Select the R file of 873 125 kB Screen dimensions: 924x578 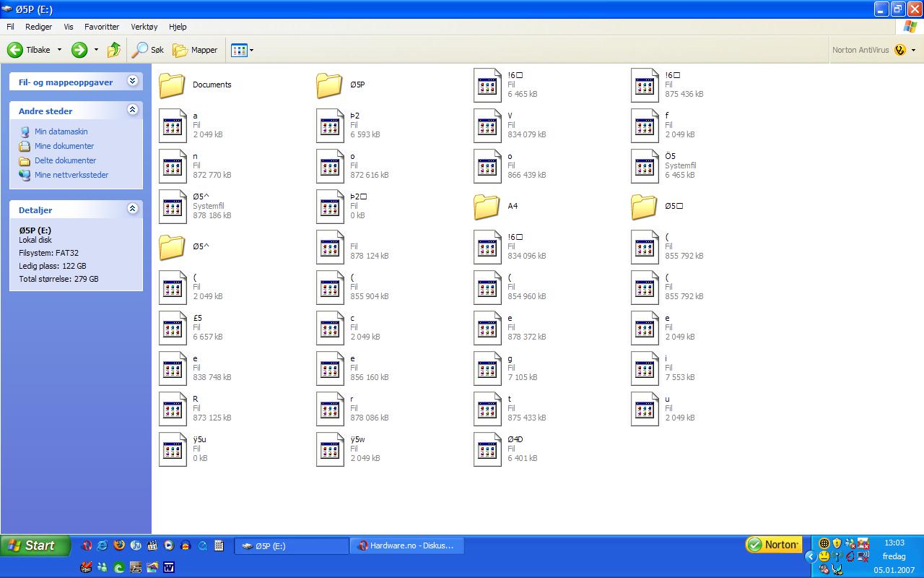click(195, 408)
